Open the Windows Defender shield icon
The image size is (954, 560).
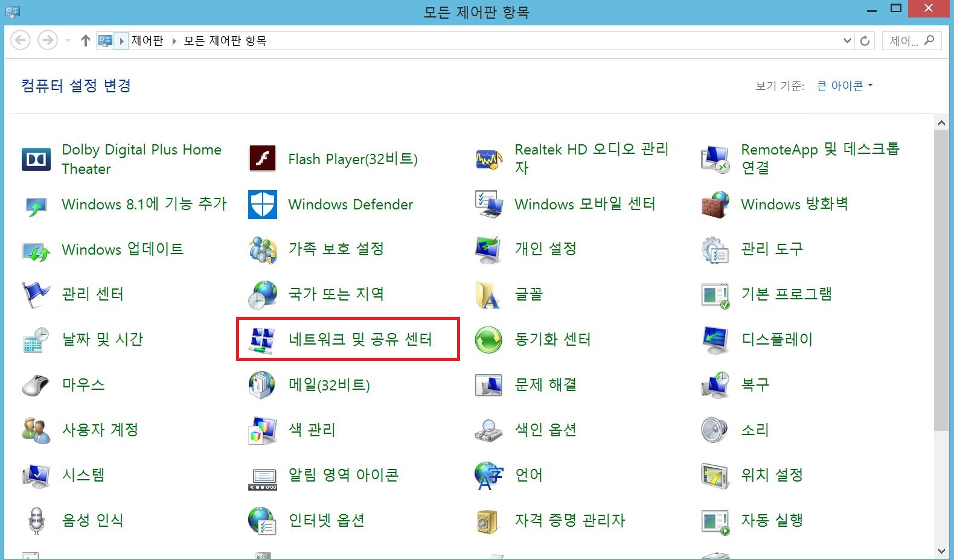tap(263, 205)
